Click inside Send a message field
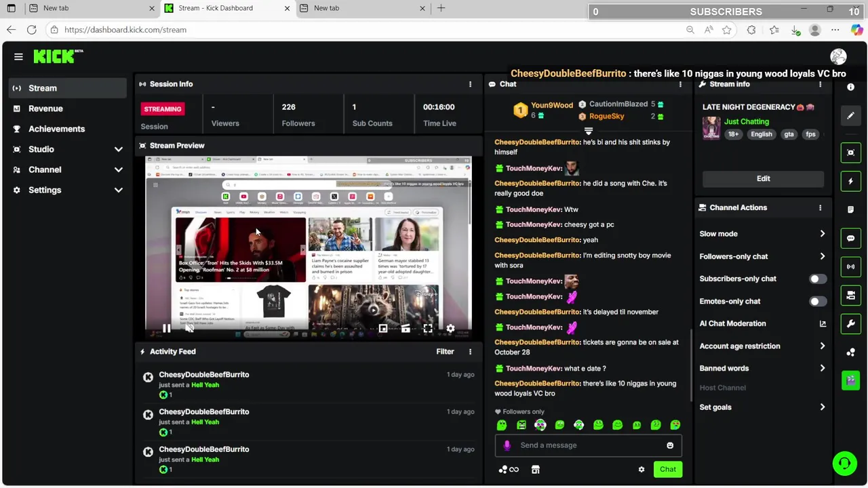Viewport: 868px width, 488px height. pyautogui.click(x=588, y=445)
